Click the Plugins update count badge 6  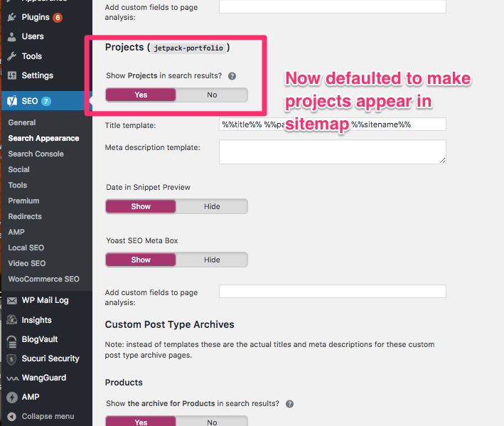click(x=58, y=17)
